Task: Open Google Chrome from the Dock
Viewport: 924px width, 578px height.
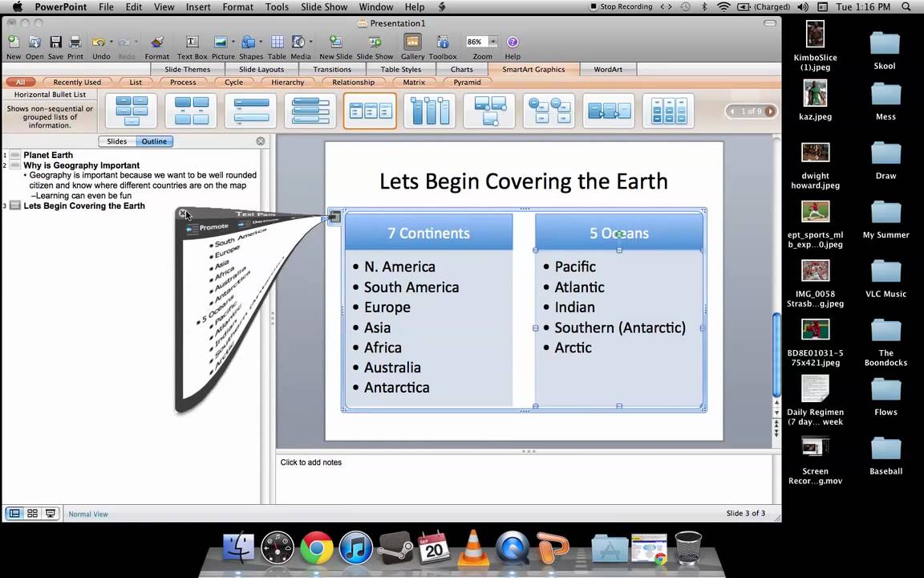Action: [317, 549]
